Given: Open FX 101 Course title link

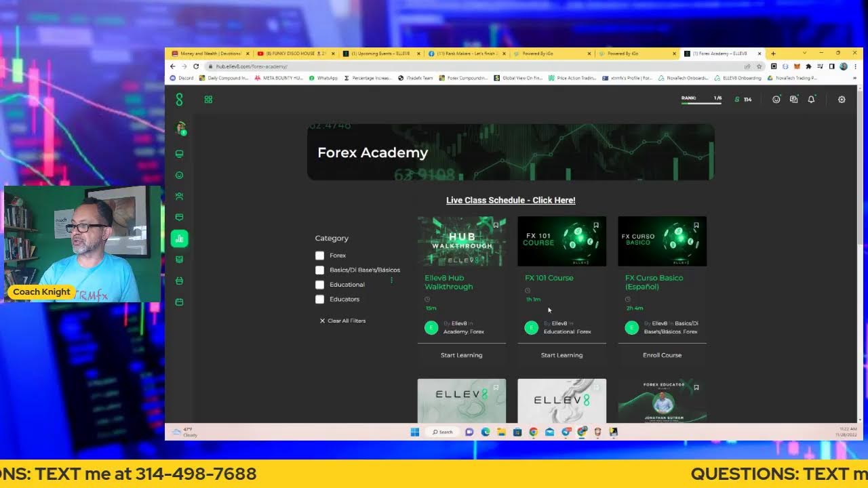Looking at the screenshot, I should coord(549,278).
